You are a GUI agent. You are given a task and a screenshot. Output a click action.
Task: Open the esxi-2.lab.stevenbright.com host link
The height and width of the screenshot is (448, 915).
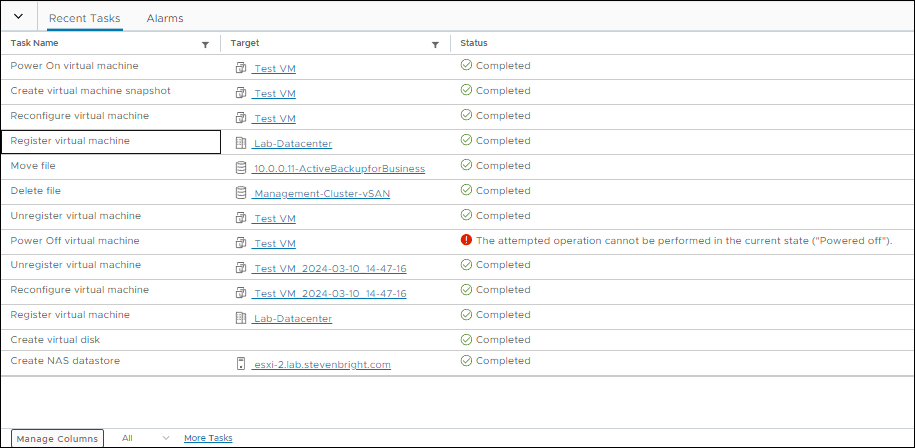click(x=321, y=365)
